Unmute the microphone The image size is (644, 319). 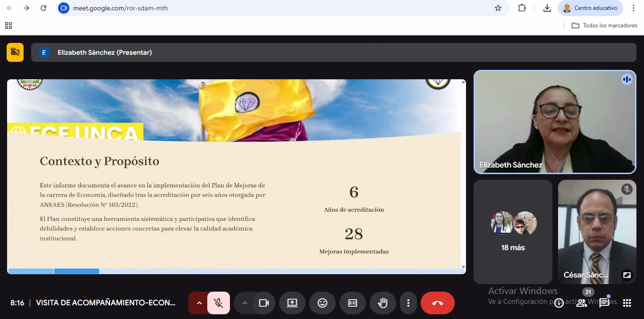click(218, 303)
